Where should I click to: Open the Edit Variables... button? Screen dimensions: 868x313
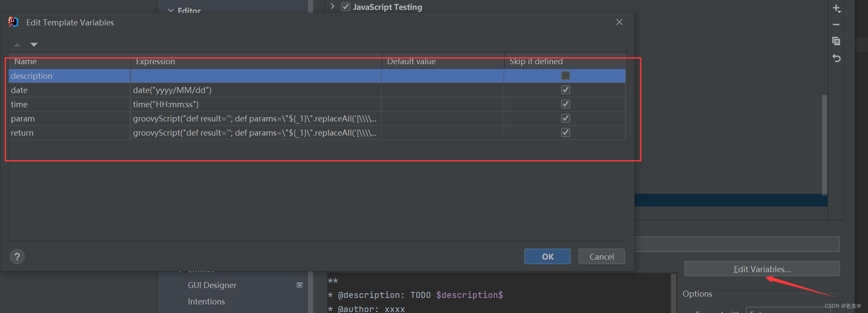point(762,269)
